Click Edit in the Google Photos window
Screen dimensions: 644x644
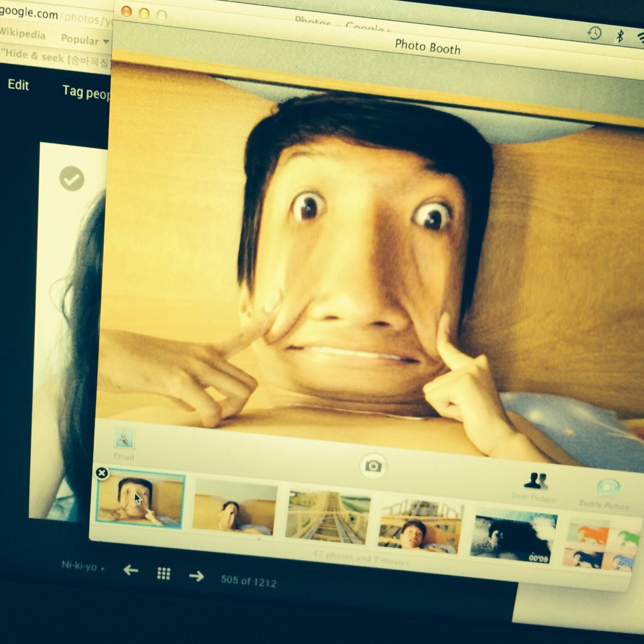pyautogui.click(x=18, y=85)
